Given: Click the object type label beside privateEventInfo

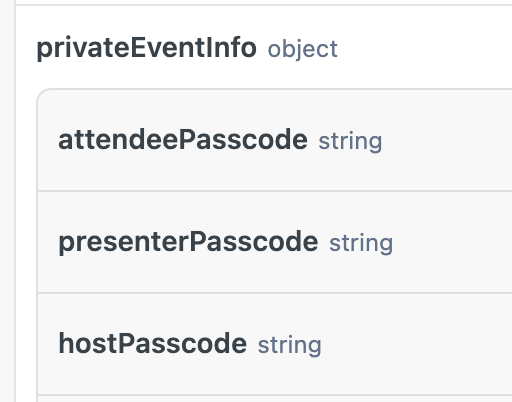Looking at the screenshot, I should [x=303, y=49].
